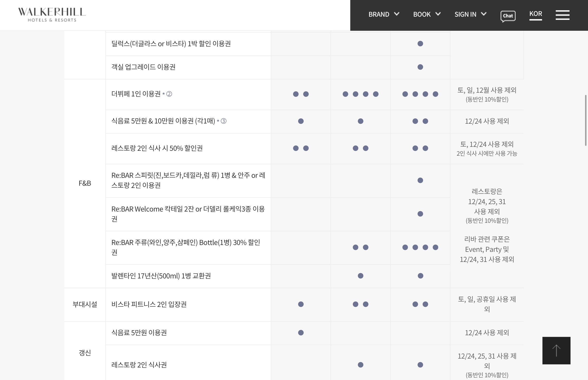Image resolution: width=588 pixels, height=380 pixels.
Task: Open the hamburger menu icon
Action: (x=562, y=15)
